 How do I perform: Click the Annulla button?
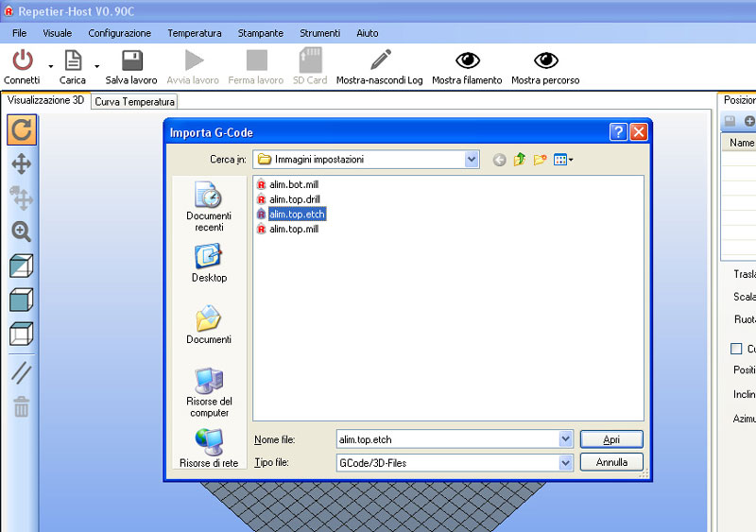click(611, 462)
